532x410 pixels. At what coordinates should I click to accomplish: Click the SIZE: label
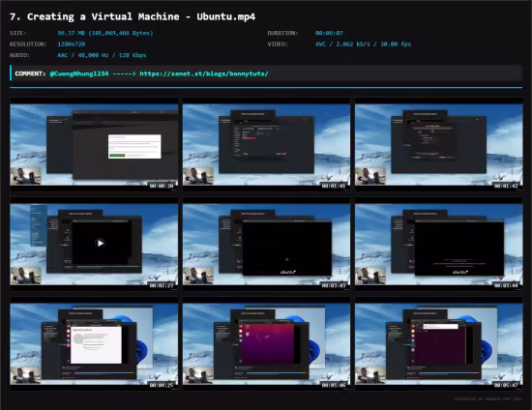[x=18, y=33]
